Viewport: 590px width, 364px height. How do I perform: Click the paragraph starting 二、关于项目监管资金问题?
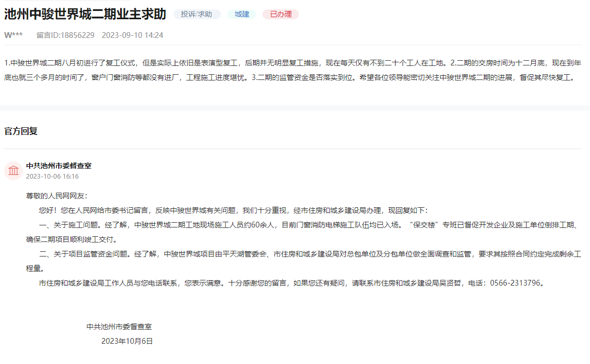click(x=304, y=261)
